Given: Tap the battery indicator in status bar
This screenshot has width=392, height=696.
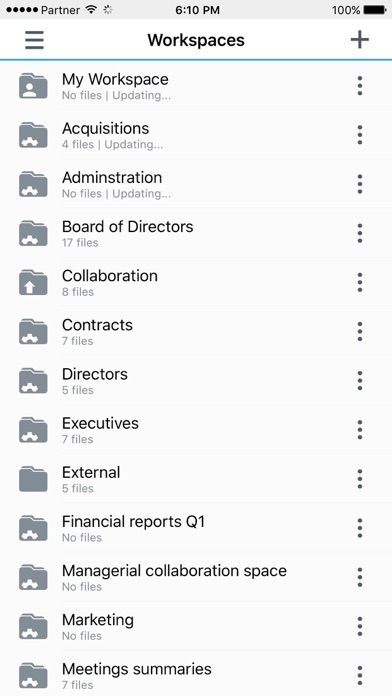Looking at the screenshot, I should (375, 10).
